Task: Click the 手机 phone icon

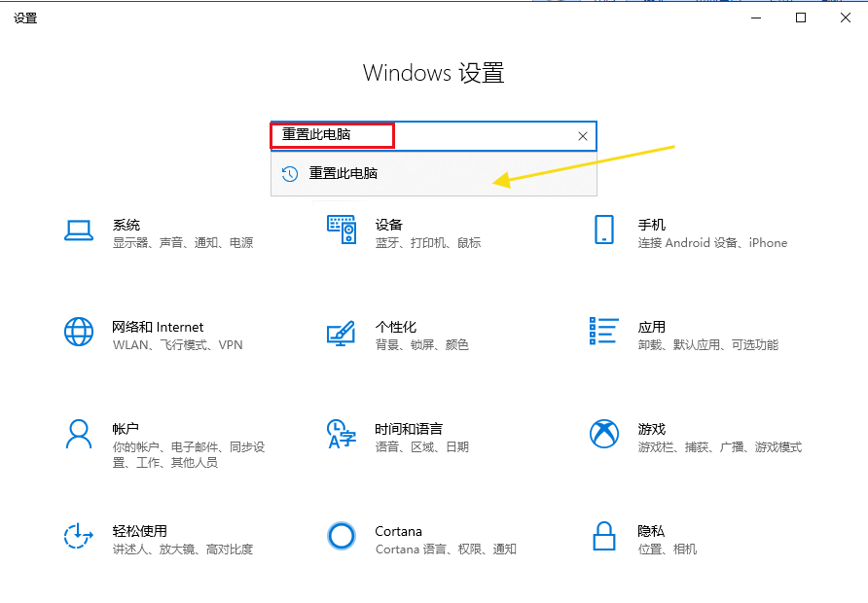Action: point(604,230)
